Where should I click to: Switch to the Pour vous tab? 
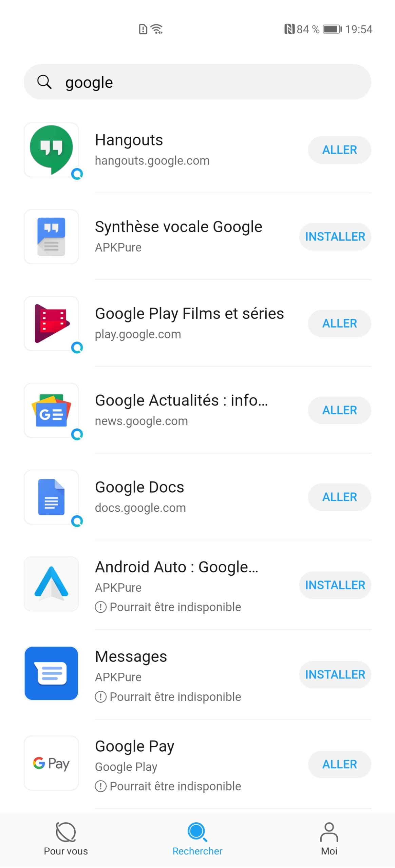pos(66,838)
